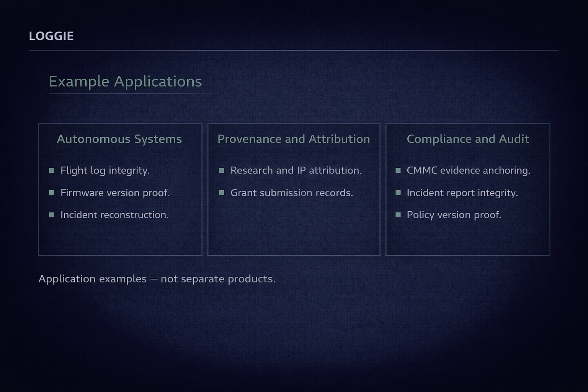Click the bullet icon before CMMC evidence anchoring
The image size is (588, 392).
[x=398, y=171]
